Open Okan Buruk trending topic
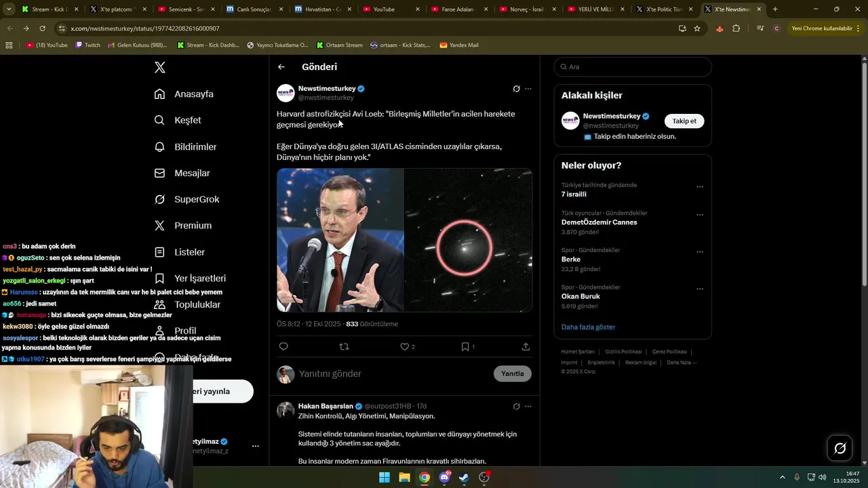The width and height of the screenshot is (868, 488). (x=580, y=296)
